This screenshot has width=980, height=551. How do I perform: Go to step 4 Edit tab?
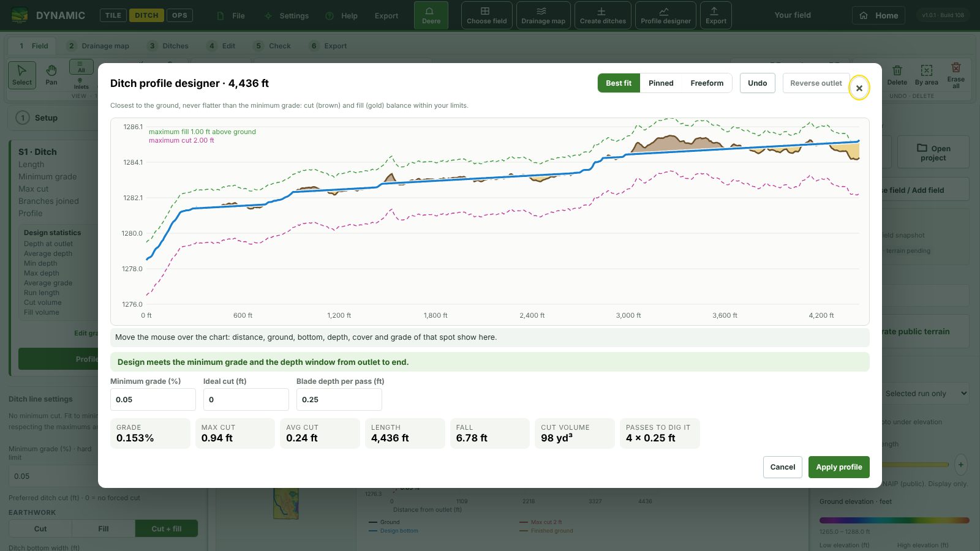(222, 46)
